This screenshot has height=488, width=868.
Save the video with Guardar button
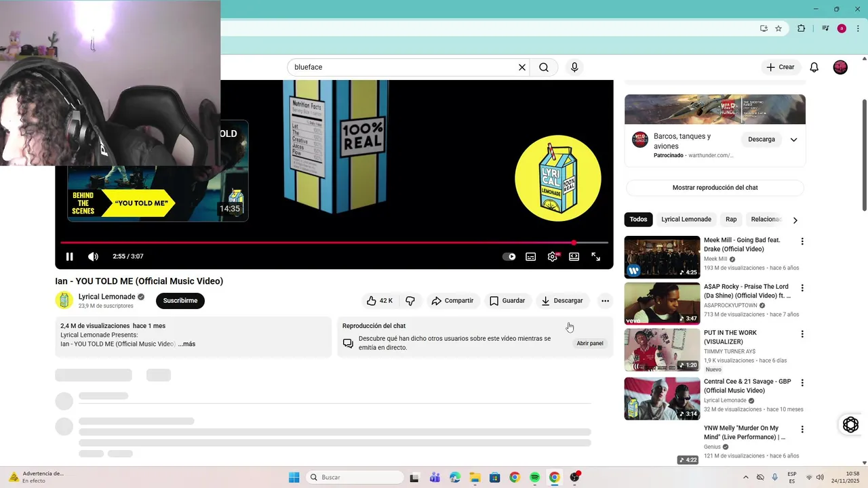click(x=507, y=301)
